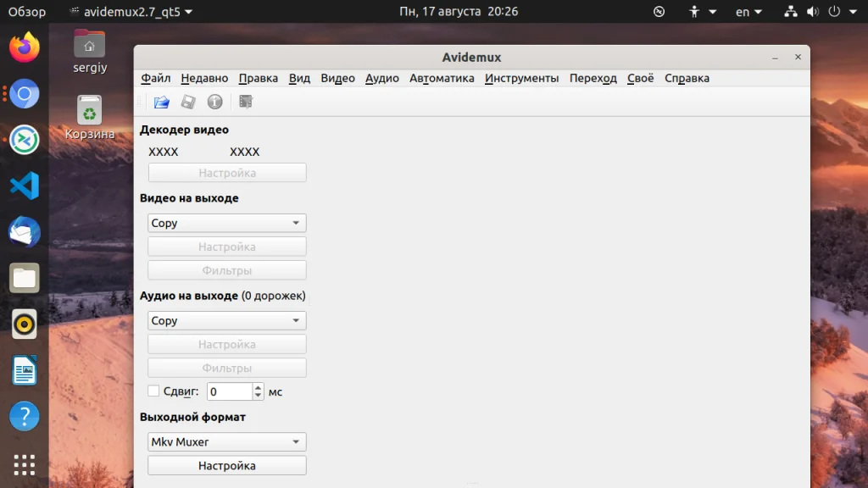Open Thunderbird mail from the dock

coord(25,232)
